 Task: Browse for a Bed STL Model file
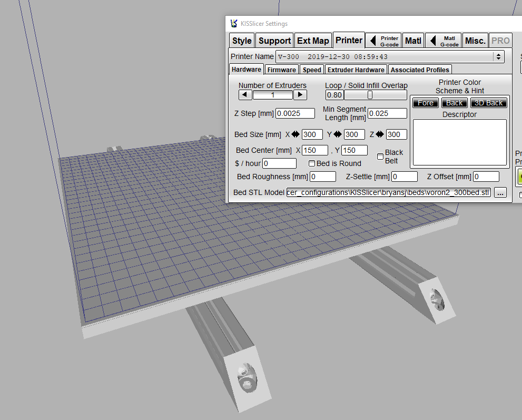[x=500, y=192]
